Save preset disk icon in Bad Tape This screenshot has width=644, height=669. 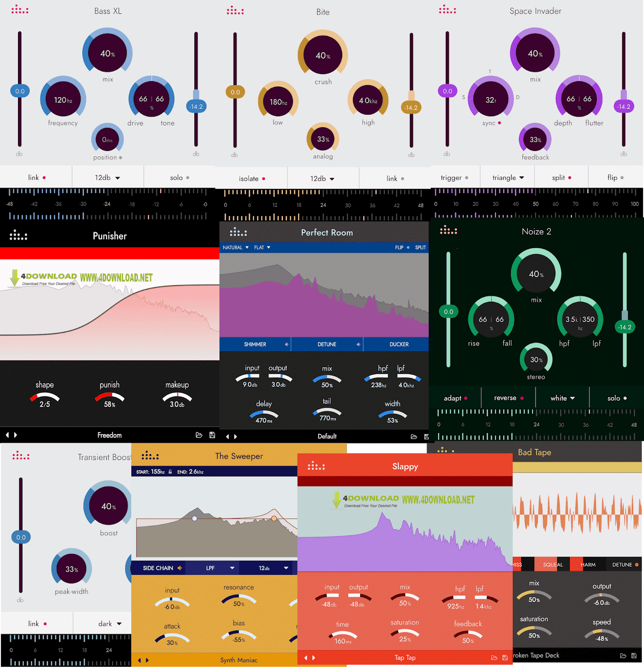(x=634, y=656)
